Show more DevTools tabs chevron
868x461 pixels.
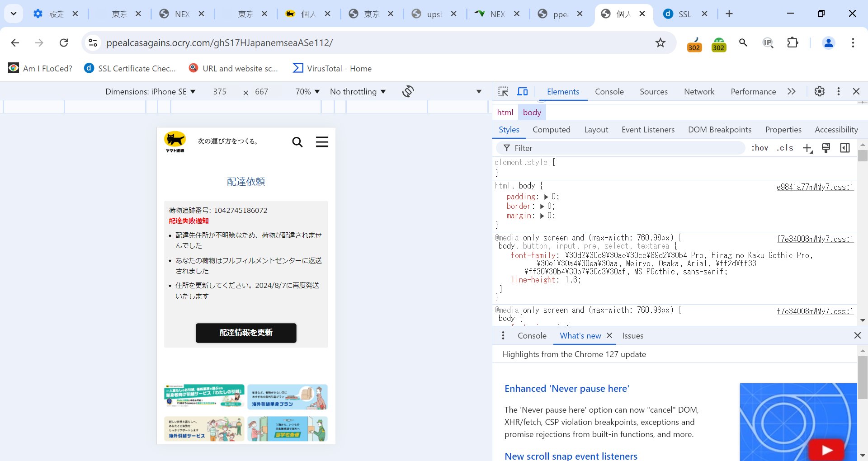click(x=791, y=91)
